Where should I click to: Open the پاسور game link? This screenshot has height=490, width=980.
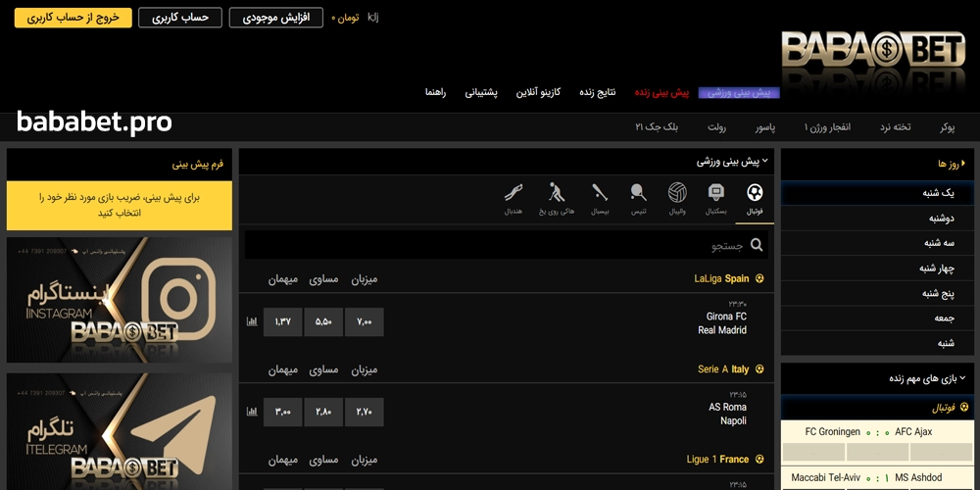click(x=765, y=127)
